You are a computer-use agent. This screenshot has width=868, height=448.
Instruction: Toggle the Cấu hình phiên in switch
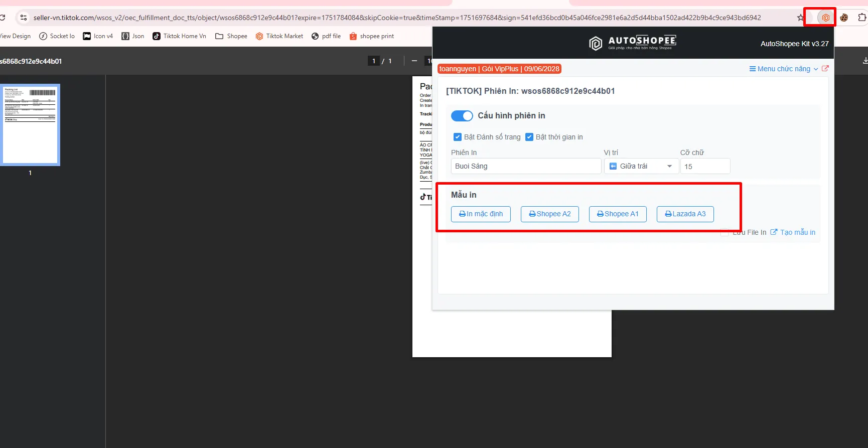click(462, 116)
